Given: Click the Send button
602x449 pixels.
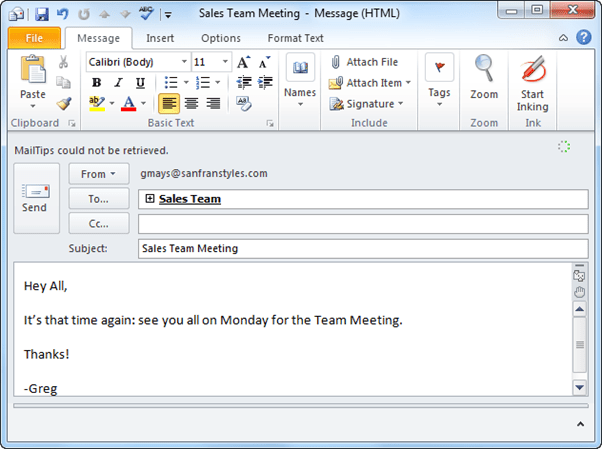Looking at the screenshot, I should point(35,197).
